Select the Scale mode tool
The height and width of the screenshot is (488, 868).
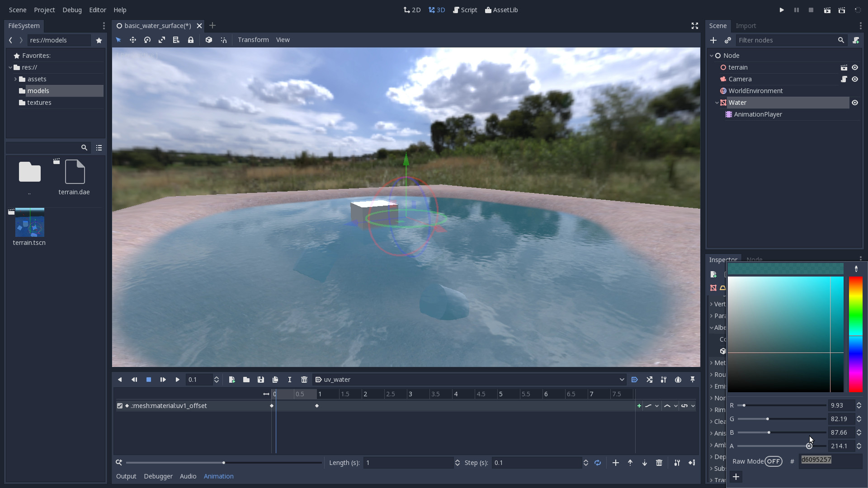pyautogui.click(x=162, y=40)
